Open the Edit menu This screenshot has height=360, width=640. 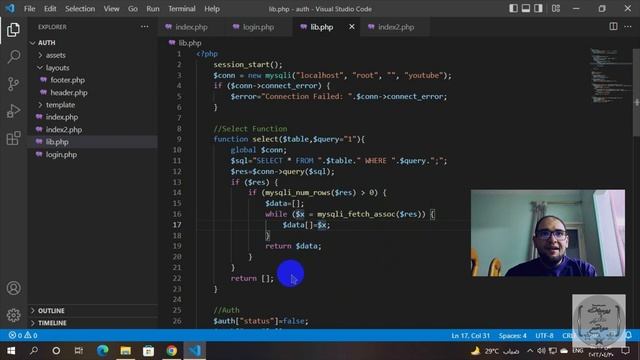pos(50,9)
